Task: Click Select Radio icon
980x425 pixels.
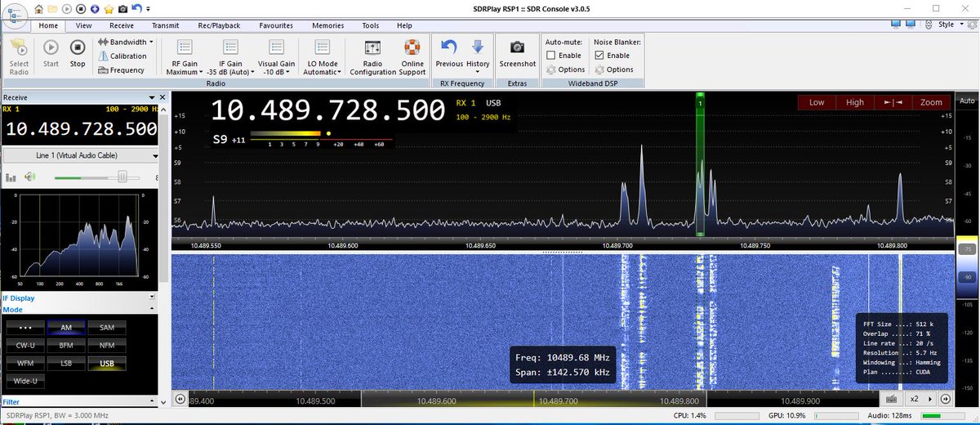Action: 19,57
